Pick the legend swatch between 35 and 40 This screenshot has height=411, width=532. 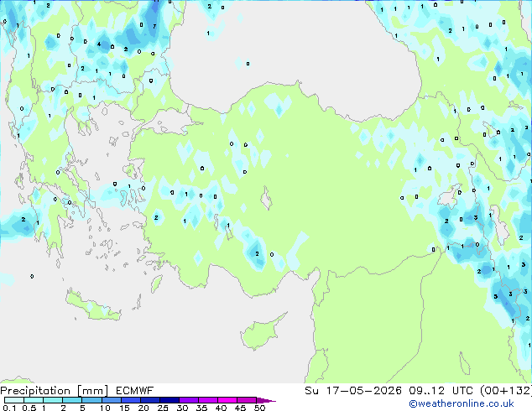[x=207, y=400]
